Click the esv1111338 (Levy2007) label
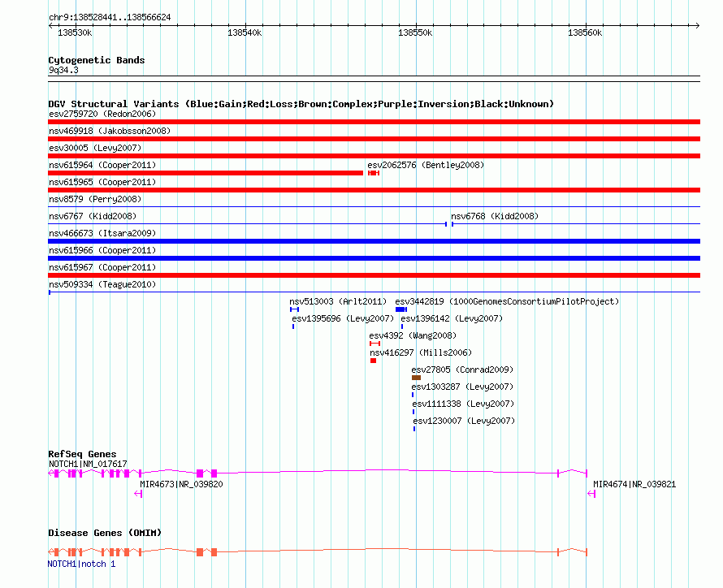The height and width of the screenshot is (588, 723). click(x=463, y=404)
